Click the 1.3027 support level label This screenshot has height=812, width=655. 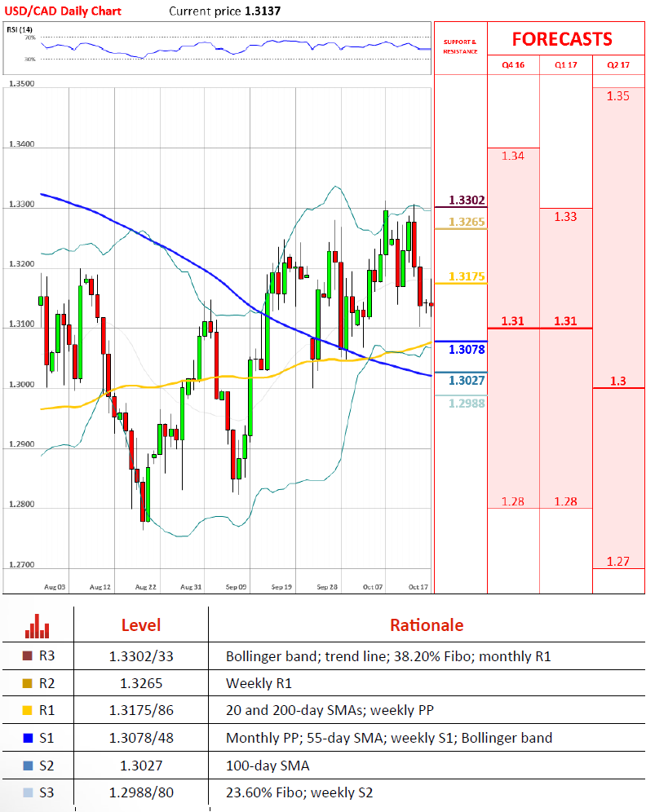click(467, 380)
